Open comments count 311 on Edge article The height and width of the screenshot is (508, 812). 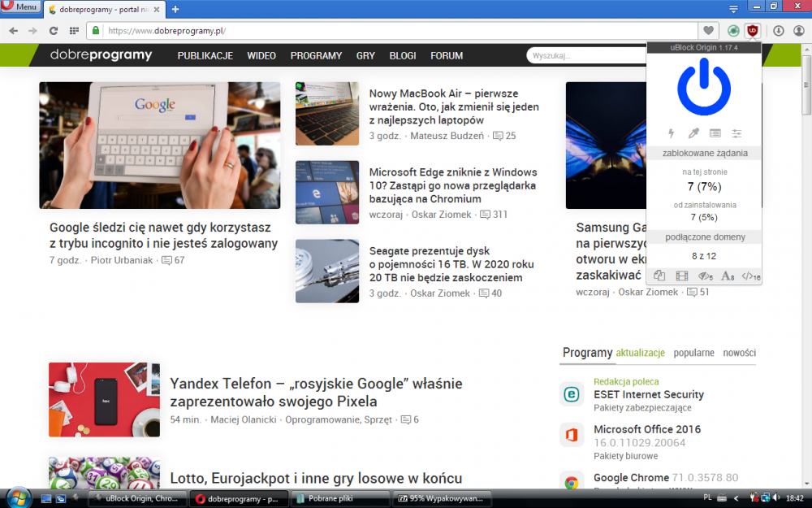494,215
